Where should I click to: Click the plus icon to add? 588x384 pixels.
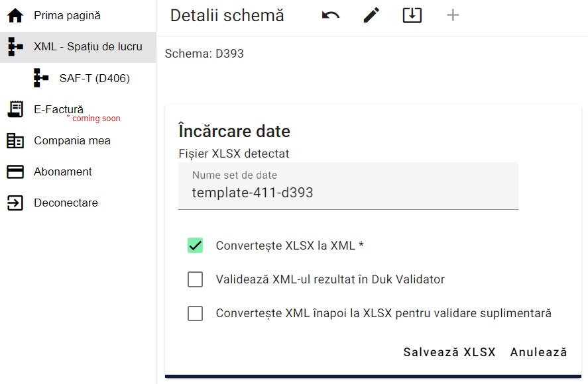[x=452, y=15]
